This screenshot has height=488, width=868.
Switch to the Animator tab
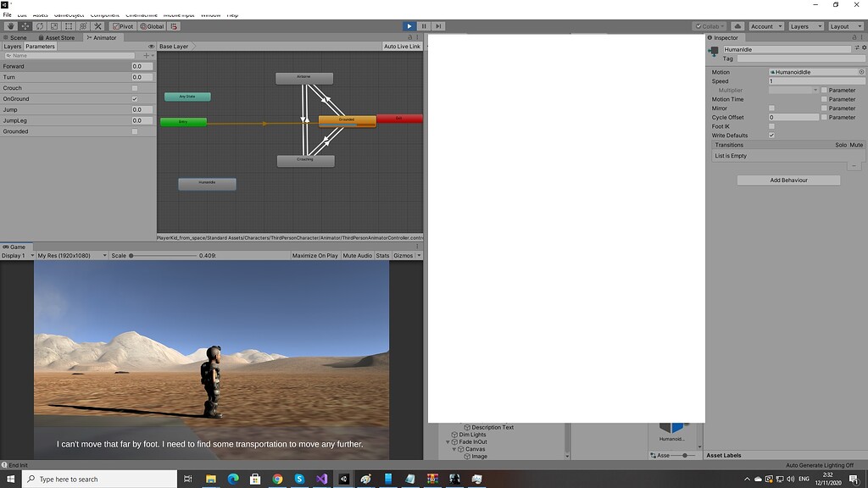(101, 37)
